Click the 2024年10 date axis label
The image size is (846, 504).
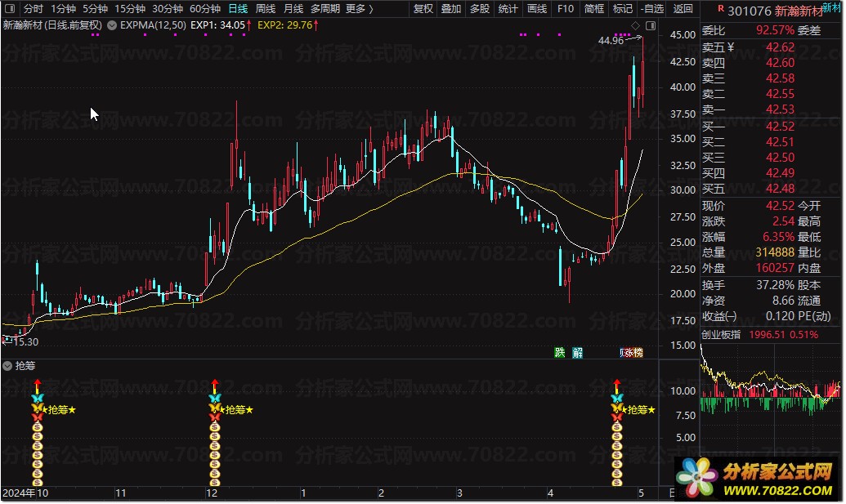pyautogui.click(x=25, y=493)
